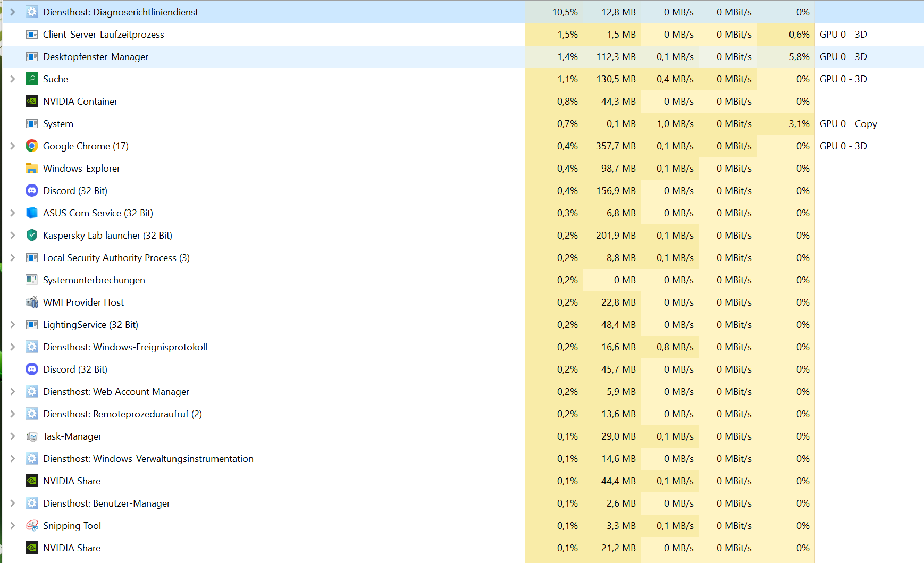Expand the Diagnoserichtliniendienst service host
The height and width of the screenshot is (563, 924).
coord(13,12)
